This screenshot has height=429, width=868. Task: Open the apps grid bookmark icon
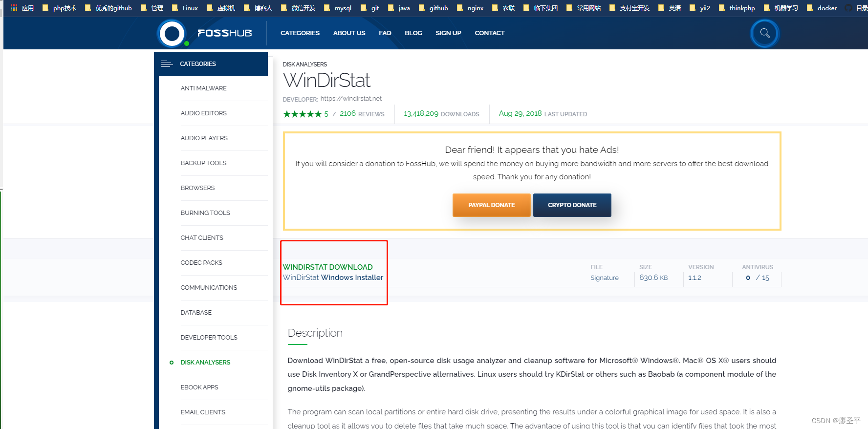[14, 8]
